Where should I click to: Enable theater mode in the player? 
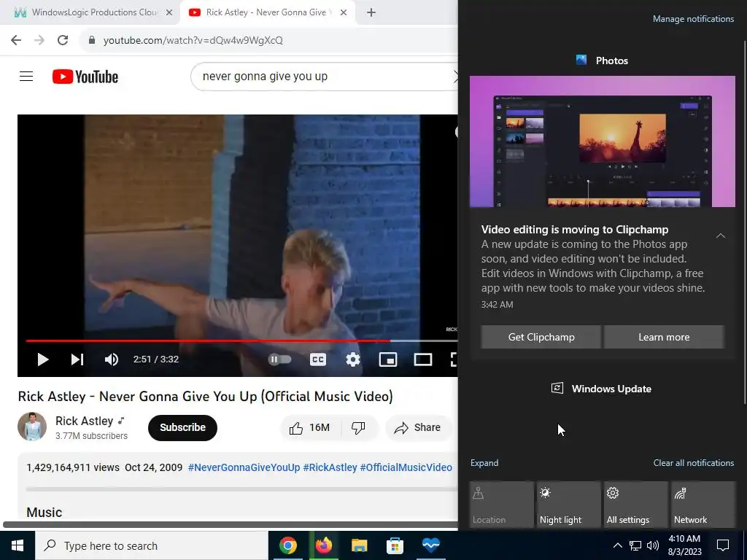pos(422,359)
